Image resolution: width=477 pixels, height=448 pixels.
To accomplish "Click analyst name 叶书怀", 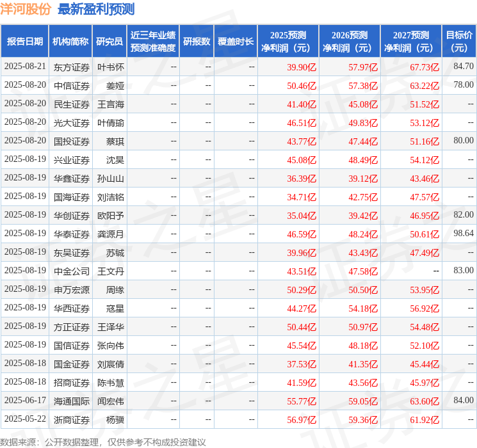I will (111, 67).
